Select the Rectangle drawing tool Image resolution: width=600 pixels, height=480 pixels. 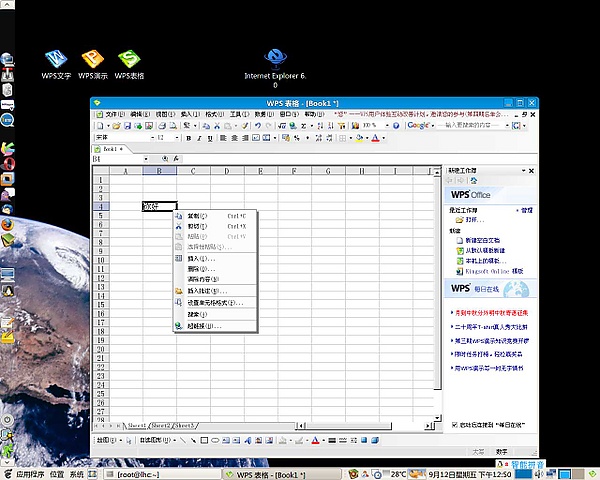[204, 441]
